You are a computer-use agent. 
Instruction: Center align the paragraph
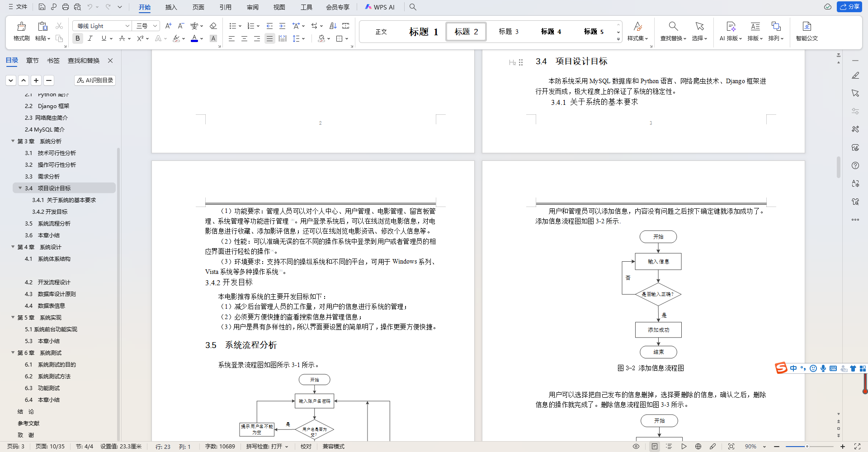pos(244,38)
